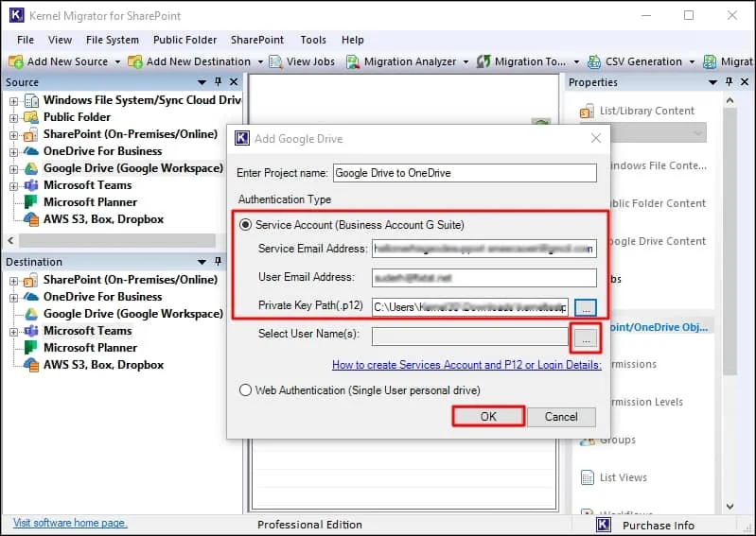
Task: Click the Enter Project name field
Action: [465, 173]
